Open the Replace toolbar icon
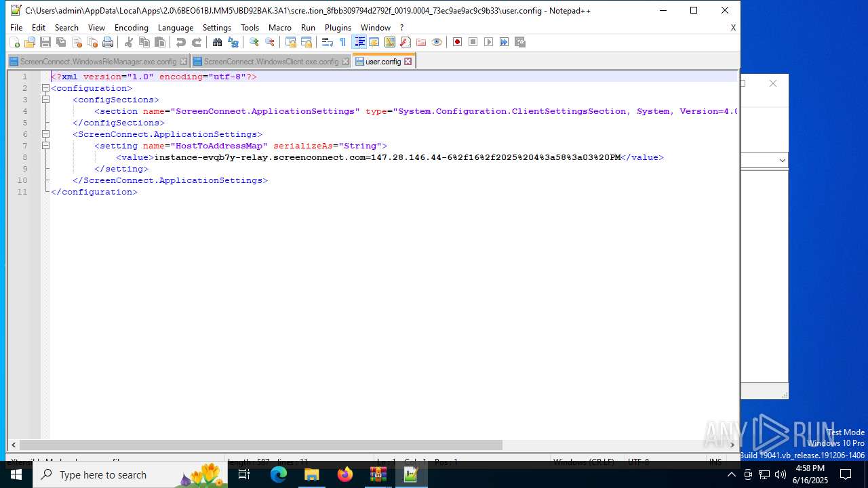The image size is (868, 488). point(233,42)
